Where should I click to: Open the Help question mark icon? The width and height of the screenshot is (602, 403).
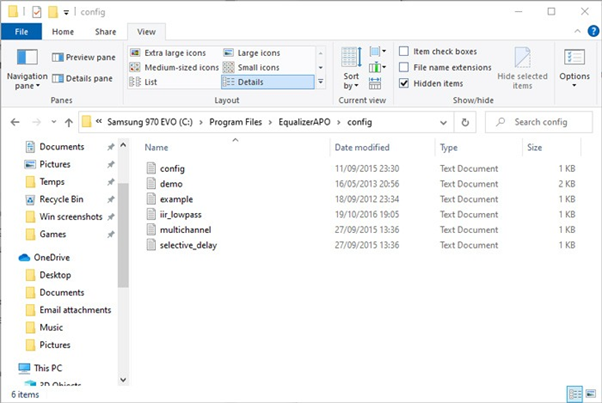pos(593,31)
